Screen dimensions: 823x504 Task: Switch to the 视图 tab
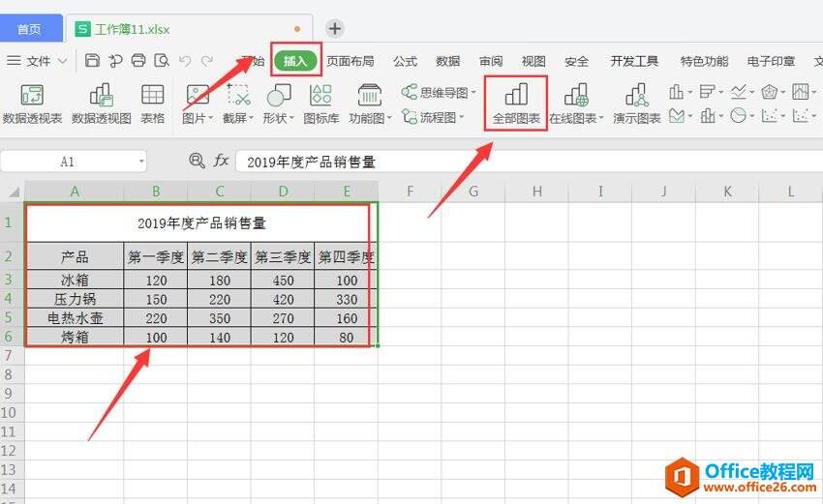point(533,61)
